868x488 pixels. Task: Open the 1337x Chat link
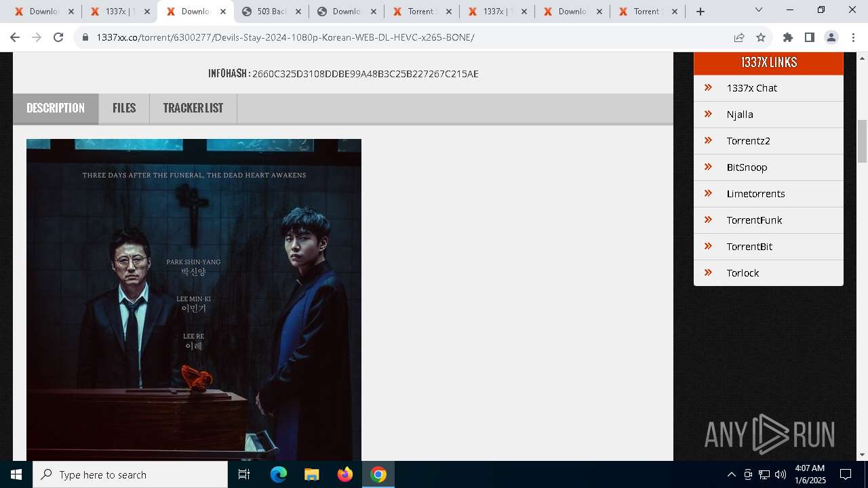[x=751, y=88]
